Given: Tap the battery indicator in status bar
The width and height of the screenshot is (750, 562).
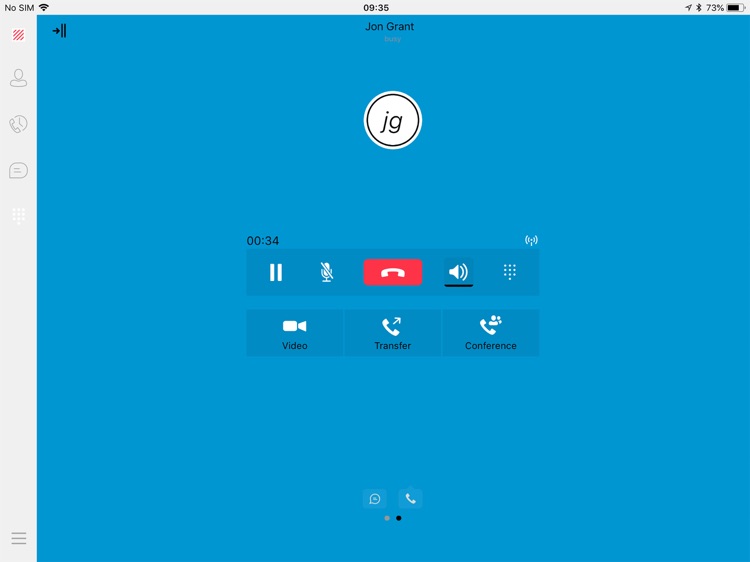Looking at the screenshot, I should 735,8.
